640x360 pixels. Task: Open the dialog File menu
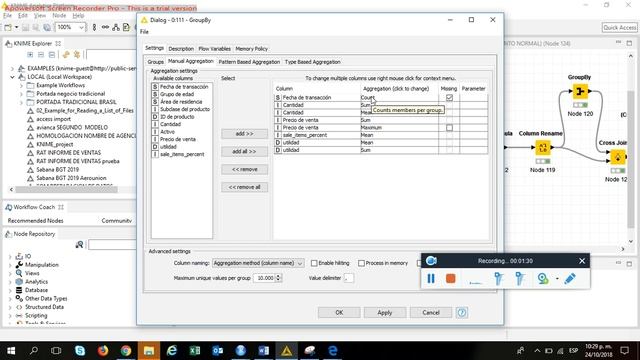click(144, 31)
